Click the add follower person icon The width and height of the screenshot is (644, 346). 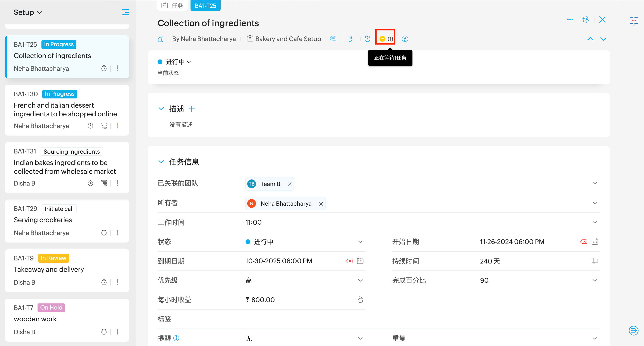[586, 19]
